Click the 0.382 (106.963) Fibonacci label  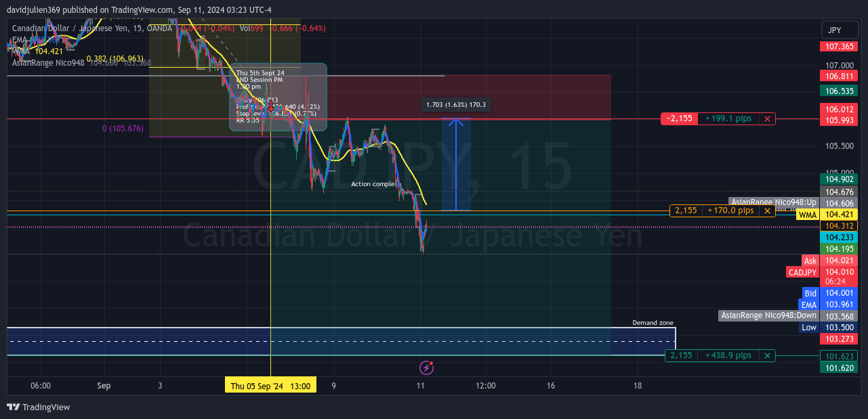coord(115,59)
